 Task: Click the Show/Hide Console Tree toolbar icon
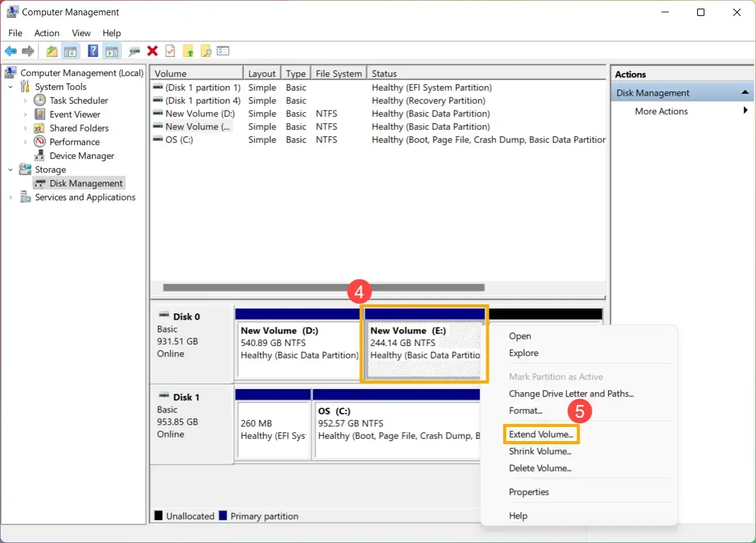coord(71,51)
